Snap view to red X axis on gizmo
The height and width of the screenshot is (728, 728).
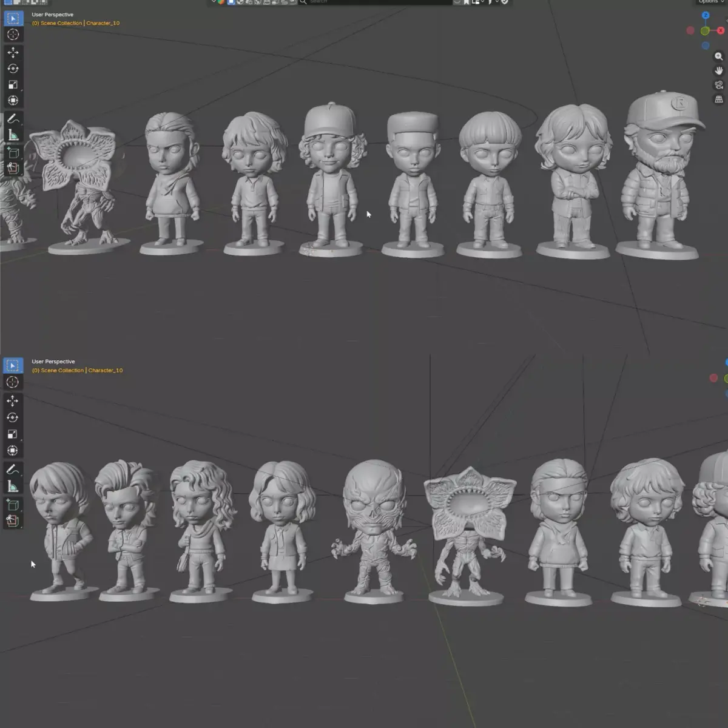(x=720, y=30)
